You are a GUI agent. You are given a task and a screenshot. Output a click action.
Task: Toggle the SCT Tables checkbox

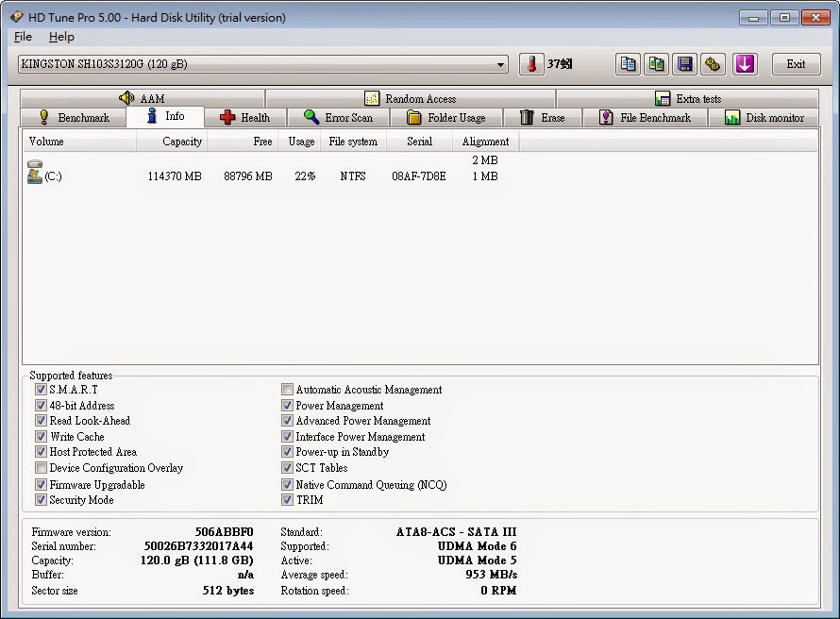tap(287, 467)
